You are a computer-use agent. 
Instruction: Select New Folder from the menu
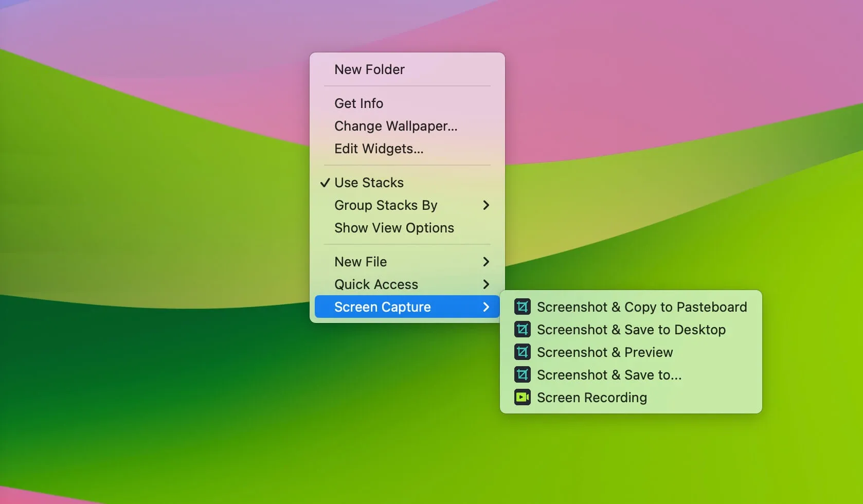click(369, 69)
